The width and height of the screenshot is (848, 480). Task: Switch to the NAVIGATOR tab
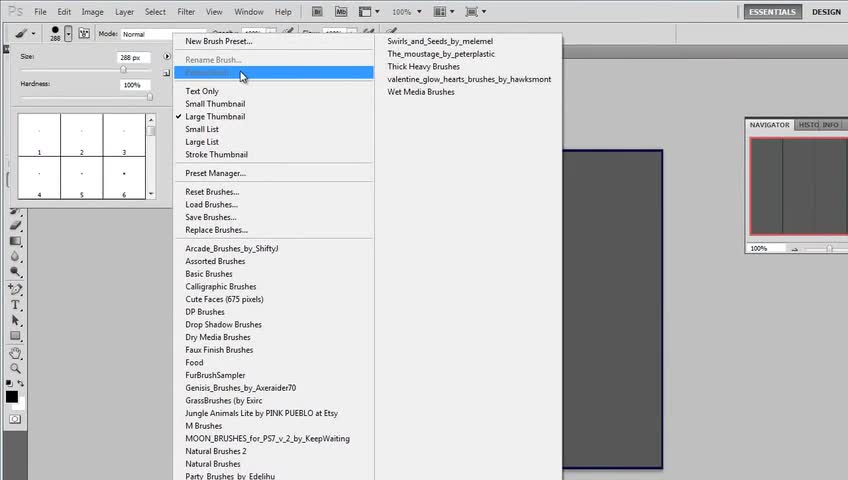tap(769, 125)
